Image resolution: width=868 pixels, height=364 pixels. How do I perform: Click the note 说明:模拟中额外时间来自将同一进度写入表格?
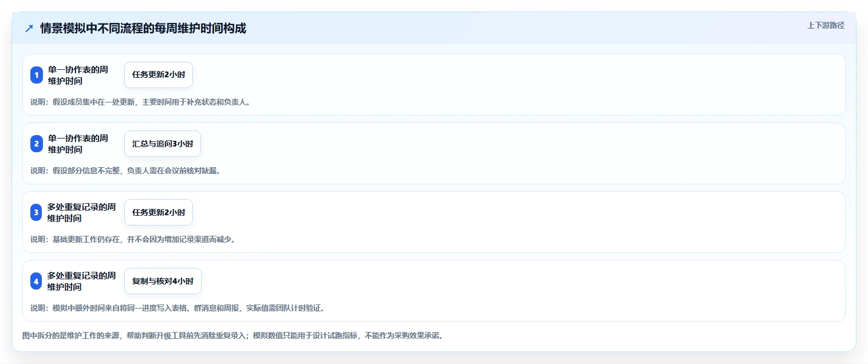click(177, 308)
